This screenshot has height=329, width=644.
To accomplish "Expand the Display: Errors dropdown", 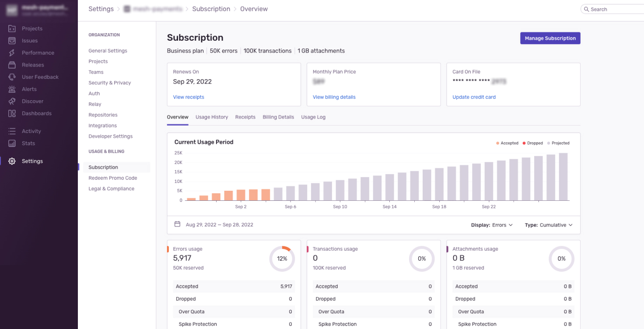I will 492,225.
